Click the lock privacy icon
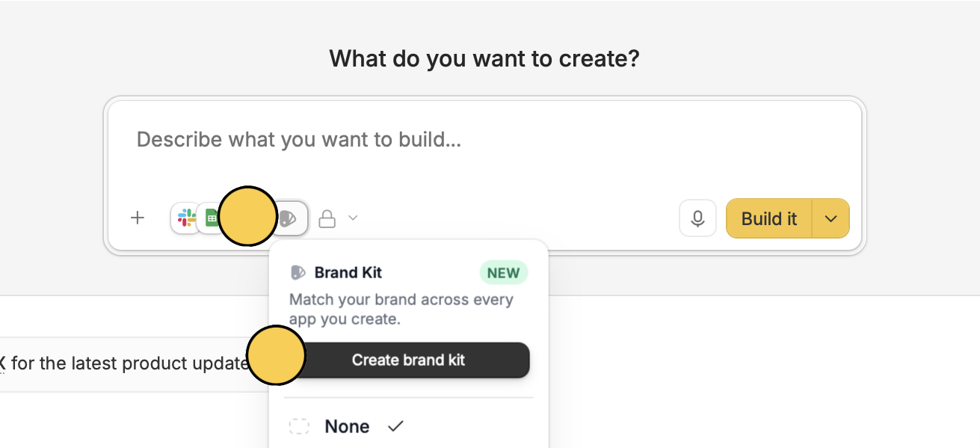 pos(327,219)
